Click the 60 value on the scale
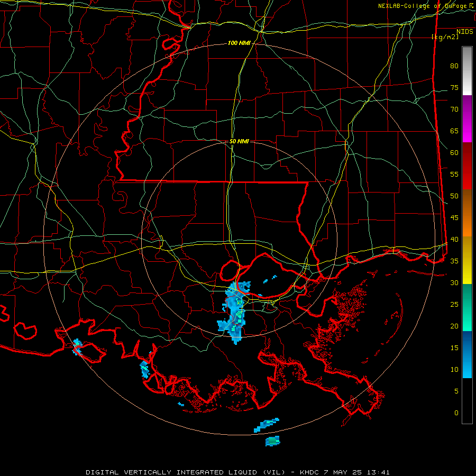The height and width of the screenshot is (476, 476). click(x=454, y=153)
